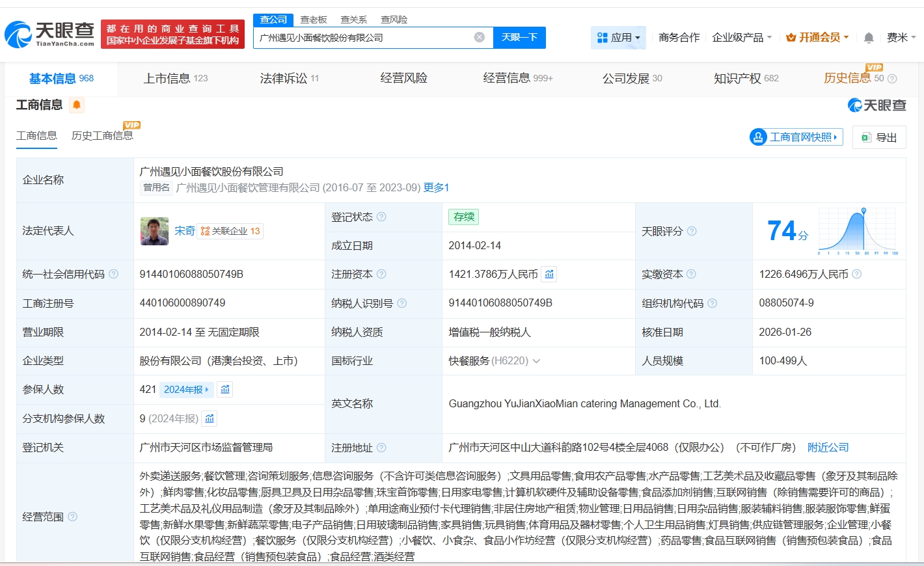Click the 100-499人 staff size value
Image resolution: width=924 pixels, height=566 pixels.
(x=783, y=361)
